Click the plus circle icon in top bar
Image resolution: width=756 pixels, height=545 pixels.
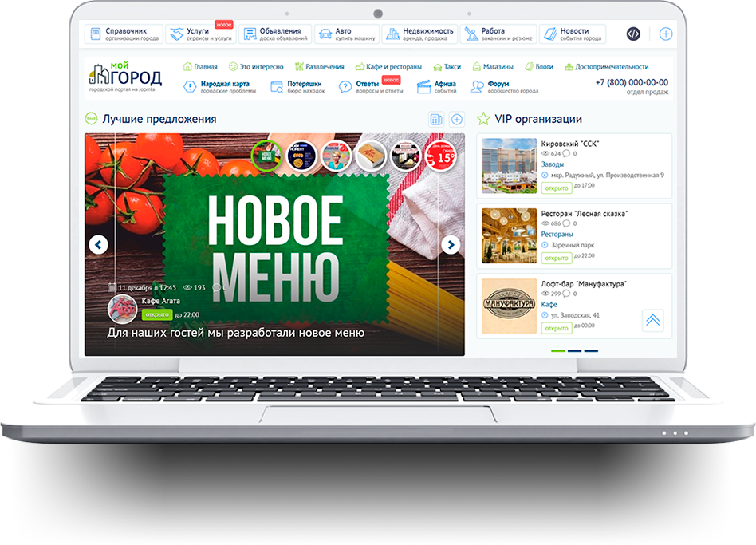[666, 34]
